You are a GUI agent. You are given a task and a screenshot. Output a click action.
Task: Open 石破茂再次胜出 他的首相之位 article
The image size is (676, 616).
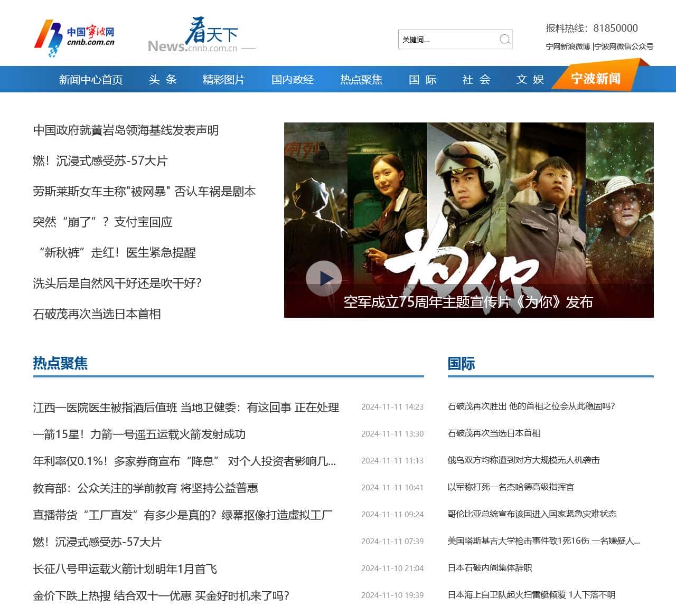(531, 406)
